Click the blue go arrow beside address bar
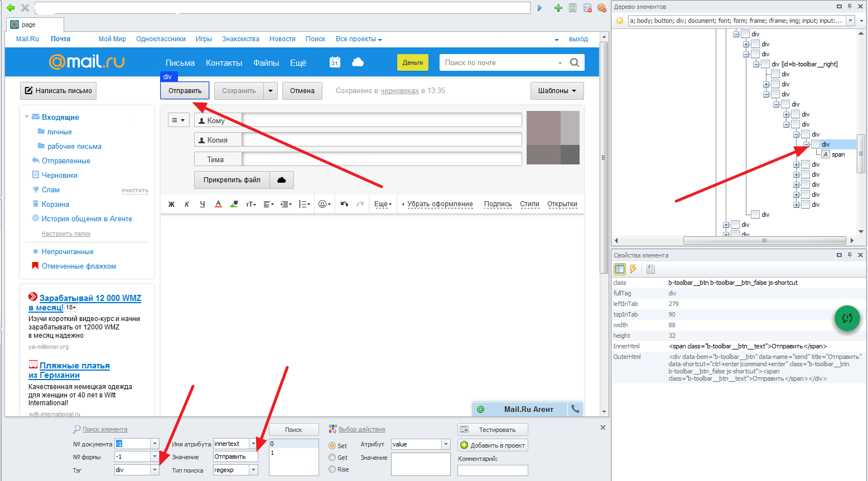The image size is (868, 481). (539, 8)
